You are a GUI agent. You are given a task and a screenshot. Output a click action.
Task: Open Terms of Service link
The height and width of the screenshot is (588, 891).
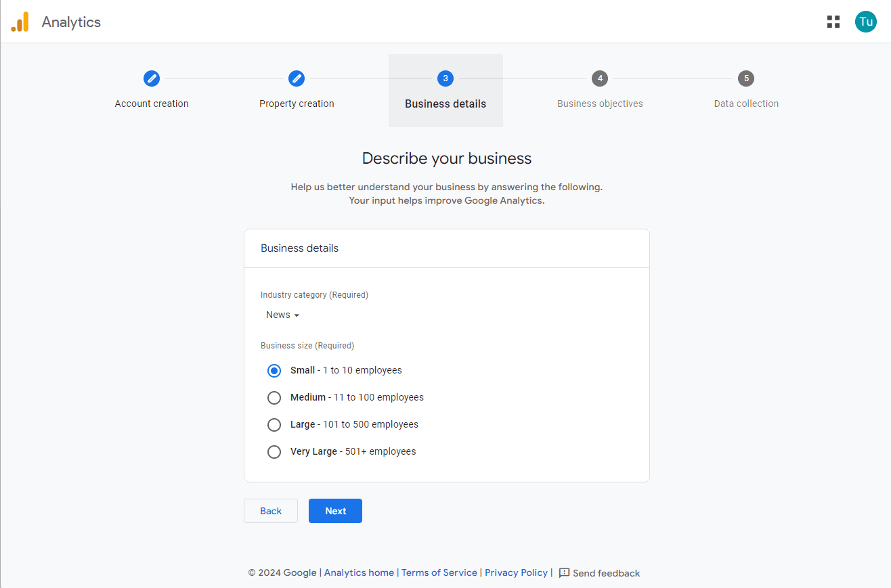click(x=439, y=573)
